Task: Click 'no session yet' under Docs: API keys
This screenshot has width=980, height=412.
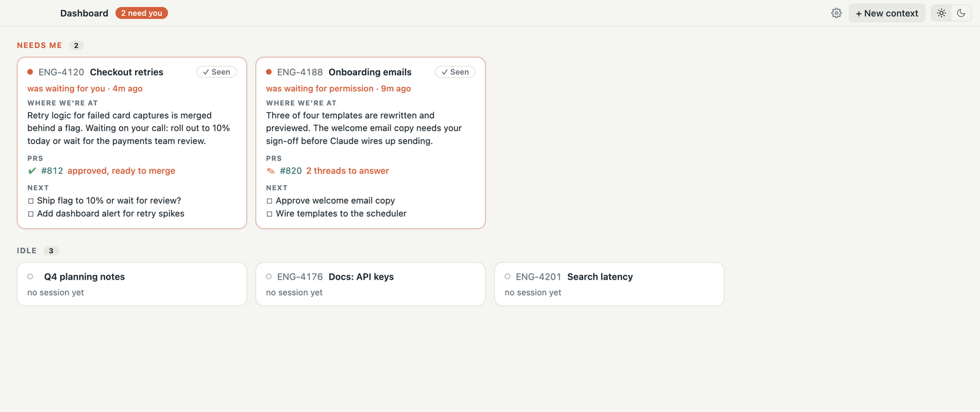Action: (x=294, y=292)
